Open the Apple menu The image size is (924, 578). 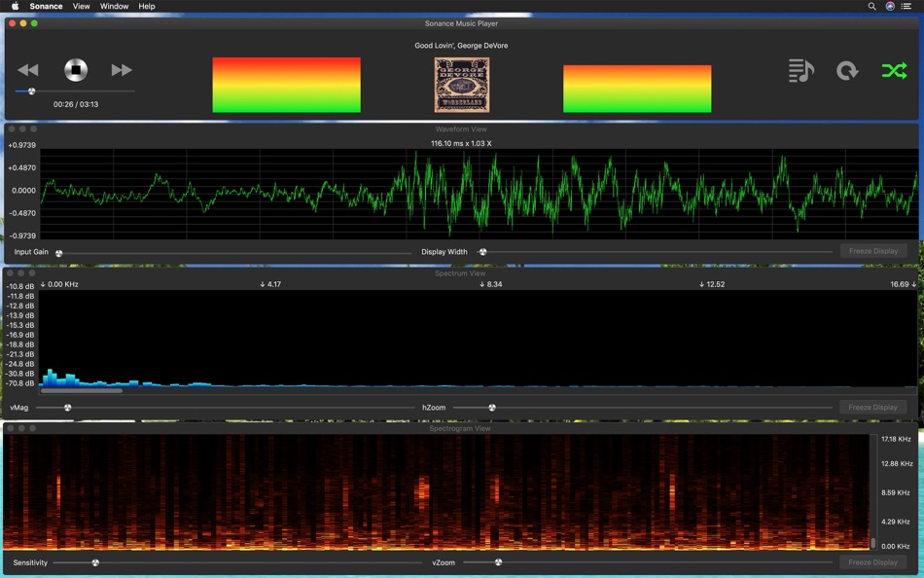(16, 6)
